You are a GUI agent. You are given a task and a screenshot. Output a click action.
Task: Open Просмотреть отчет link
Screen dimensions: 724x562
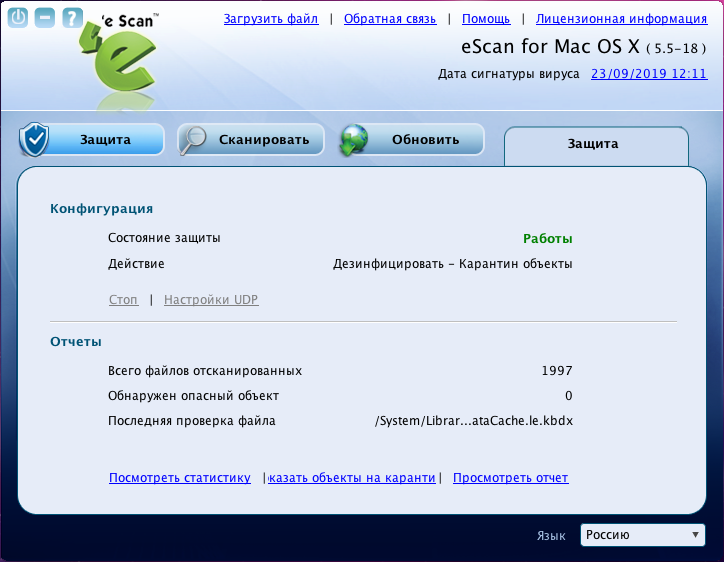(x=511, y=477)
